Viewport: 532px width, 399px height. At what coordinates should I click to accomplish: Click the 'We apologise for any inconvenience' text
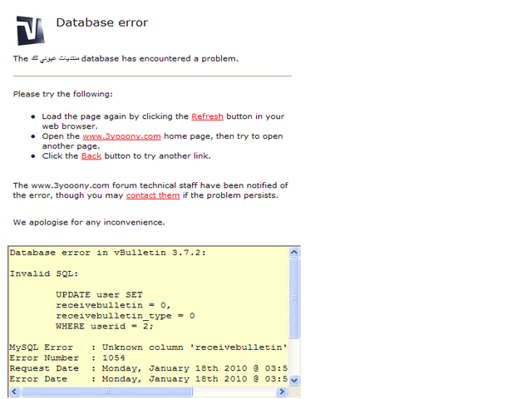point(89,222)
